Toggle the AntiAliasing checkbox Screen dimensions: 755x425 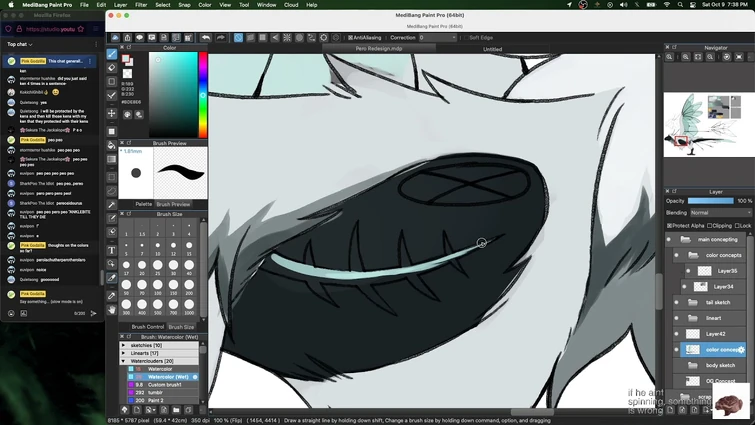(x=350, y=38)
